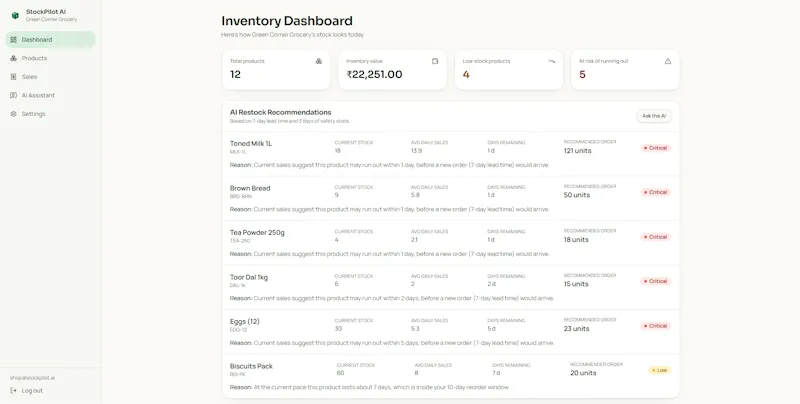Click the Inventory Dashboard heading
The image size is (800, 404).
(287, 21)
